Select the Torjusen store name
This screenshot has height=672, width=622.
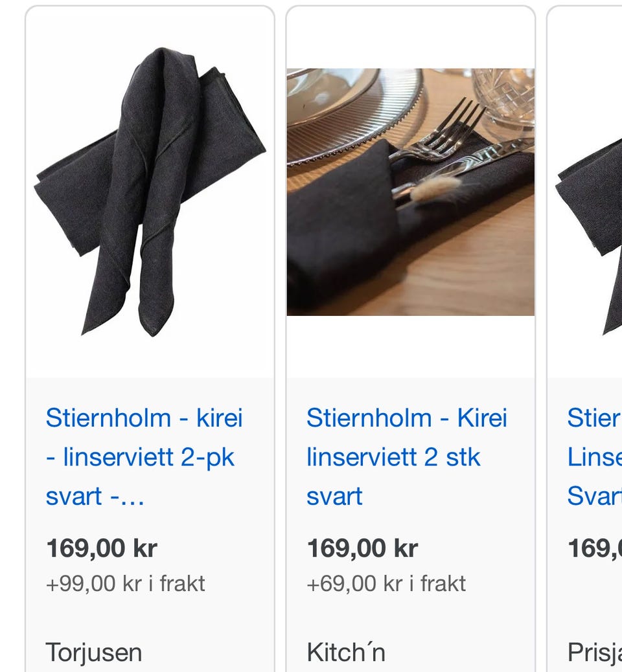point(93,653)
